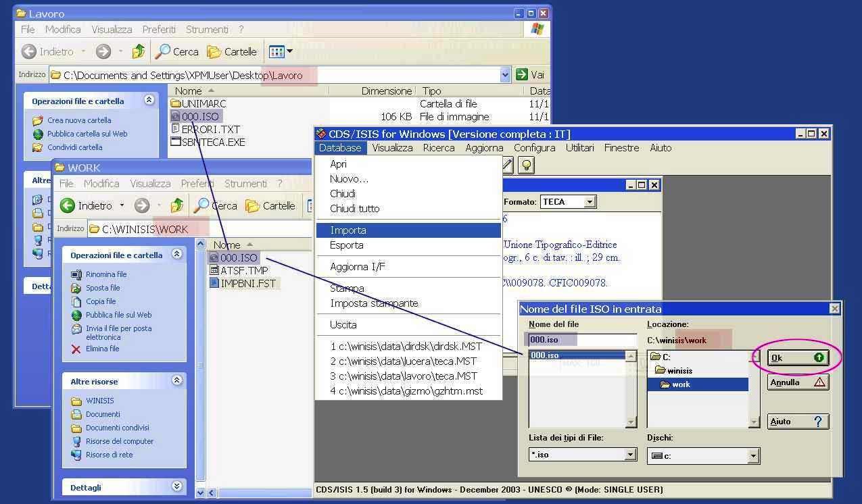Click the pencil edit icon in CDS/ISIS toolbar
This screenshot has height=504, width=862.
[508, 165]
